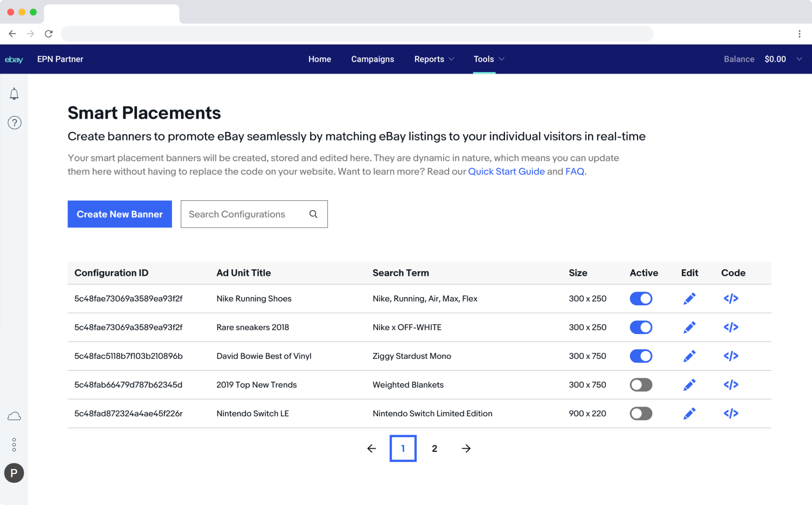Go to previous page arrow

371,448
